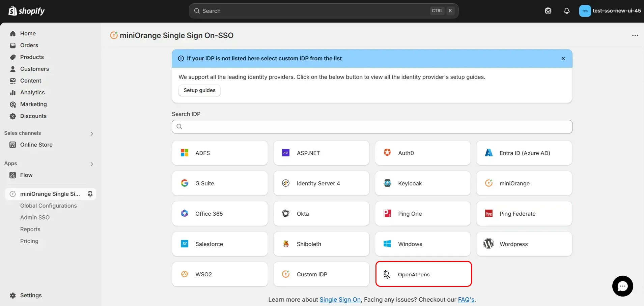Expand the Sales channels chevron
Image resolution: width=644 pixels, height=306 pixels.
click(92, 134)
